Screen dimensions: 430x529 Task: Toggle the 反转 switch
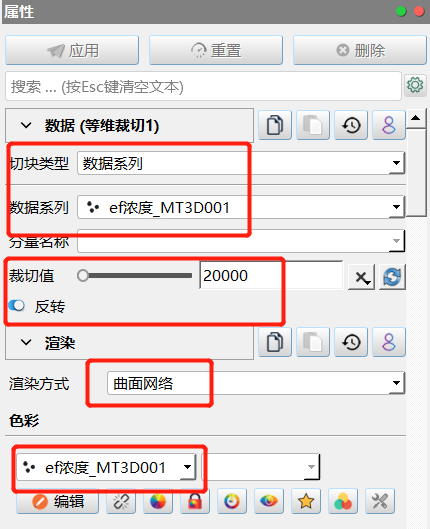(17, 305)
